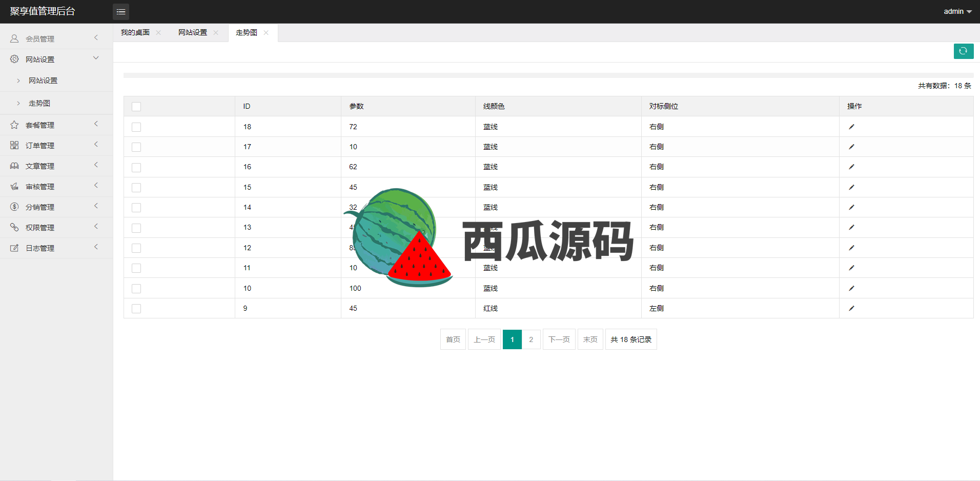Click the 文章管理 book icon
The height and width of the screenshot is (481, 980).
click(x=14, y=166)
